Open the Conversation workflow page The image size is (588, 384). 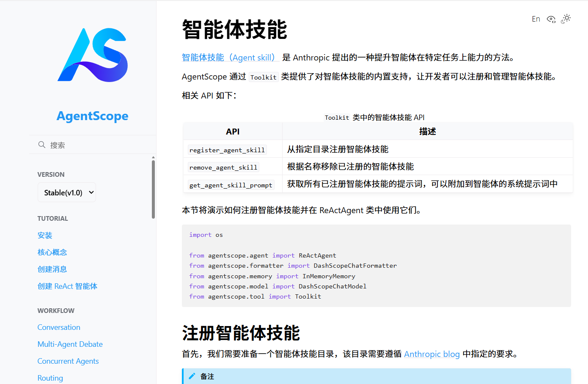59,327
